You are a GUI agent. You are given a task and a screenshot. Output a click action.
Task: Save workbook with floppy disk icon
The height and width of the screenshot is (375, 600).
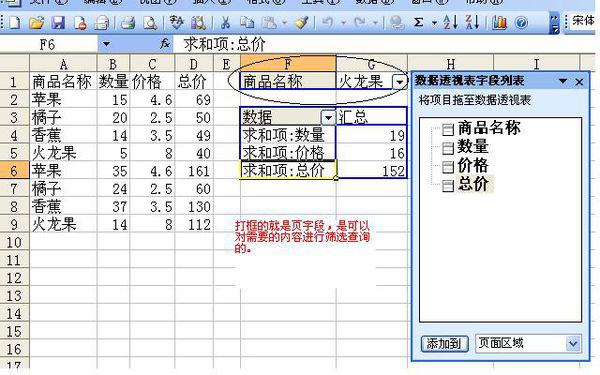pyautogui.click(x=58, y=23)
